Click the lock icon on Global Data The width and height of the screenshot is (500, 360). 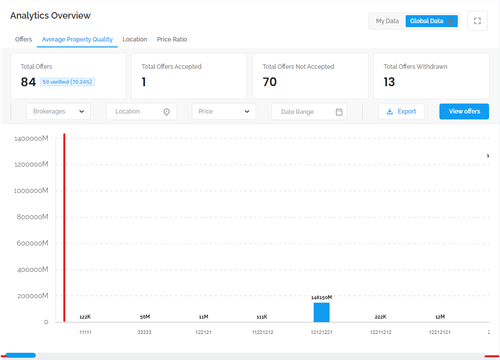pos(450,21)
